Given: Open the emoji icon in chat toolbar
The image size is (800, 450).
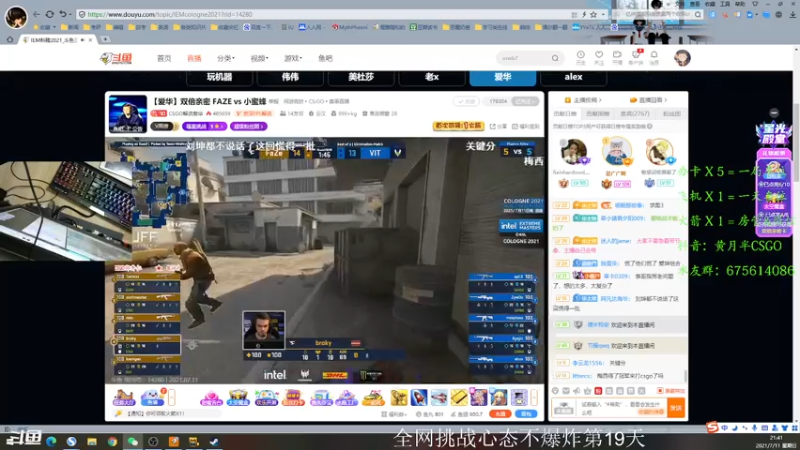Looking at the screenshot, I should point(556,391).
